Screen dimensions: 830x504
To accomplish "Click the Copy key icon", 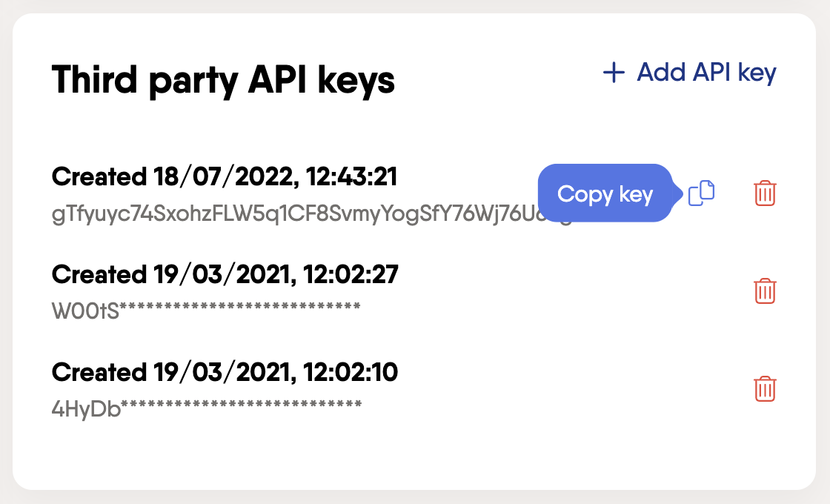I will click(701, 193).
